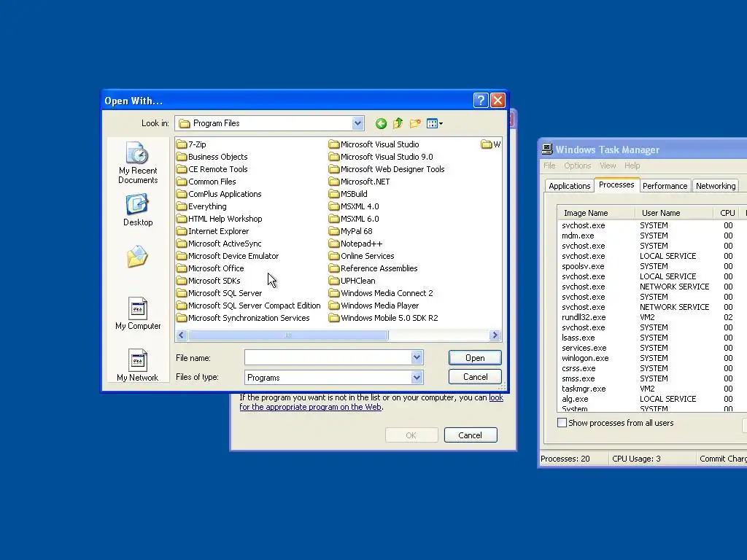Screen dimensions: 747x560
Task: Open View menu in Task Manager
Action: [x=608, y=166]
